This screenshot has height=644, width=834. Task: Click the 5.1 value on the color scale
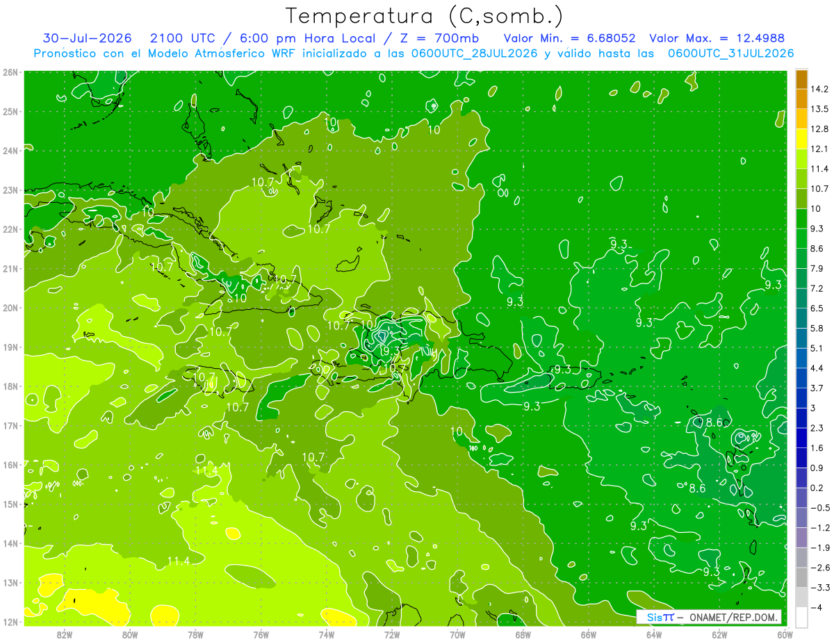[x=817, y=348]
